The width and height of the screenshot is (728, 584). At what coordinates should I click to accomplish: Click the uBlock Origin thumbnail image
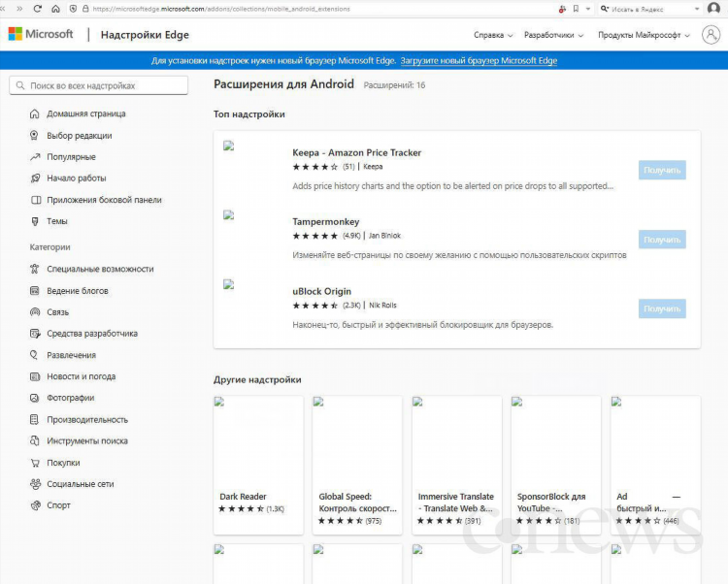pos(228,285)
